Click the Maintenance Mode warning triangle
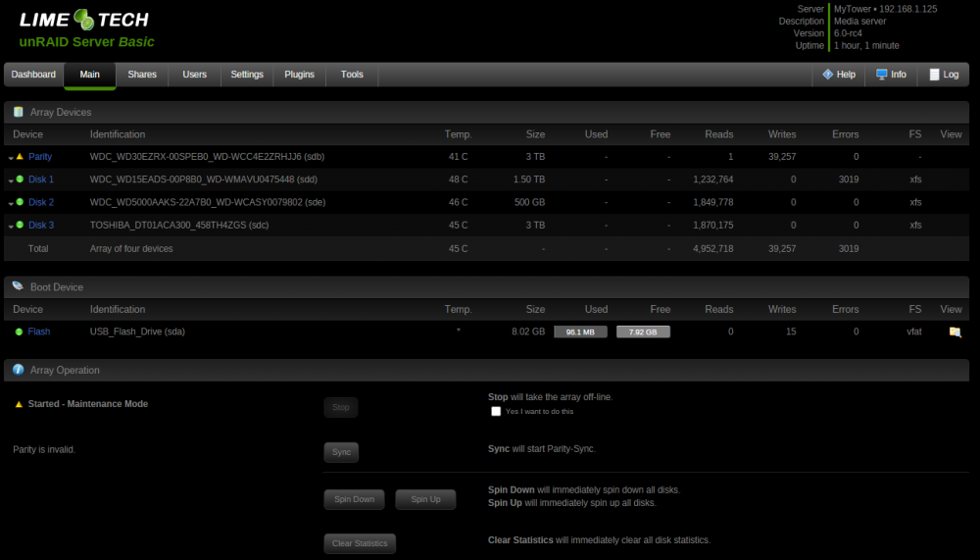This screenshot has height=560, width=980. coord(19,404)
